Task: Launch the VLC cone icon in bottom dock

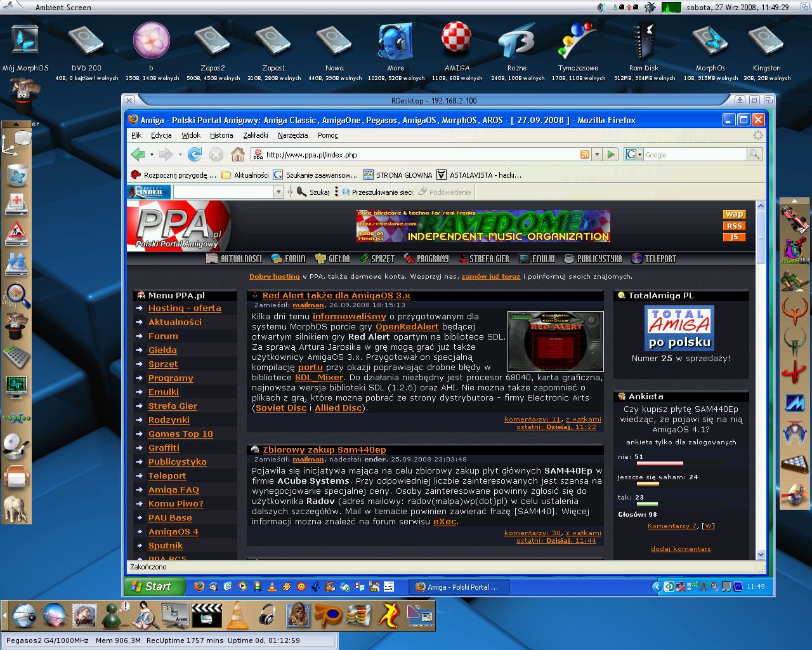Action: pos(237,615)
